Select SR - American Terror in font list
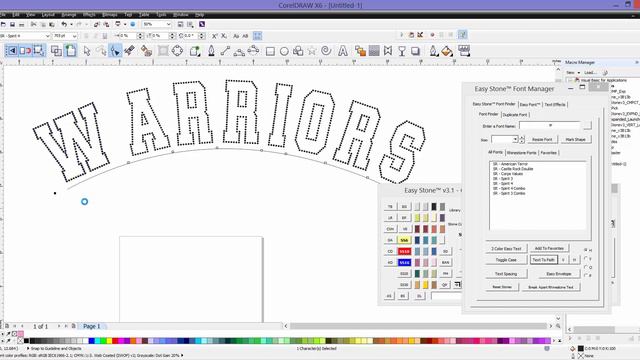 click(x=510, y=164)
